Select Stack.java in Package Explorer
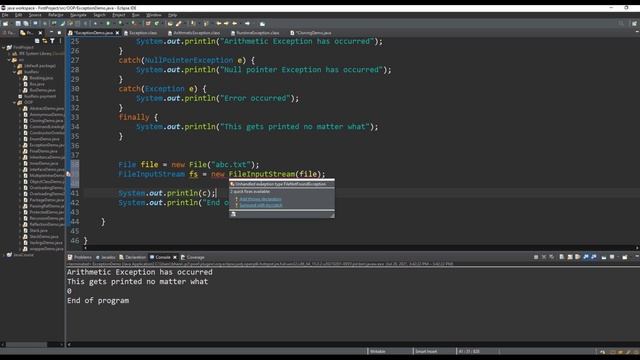 (38, 231)
